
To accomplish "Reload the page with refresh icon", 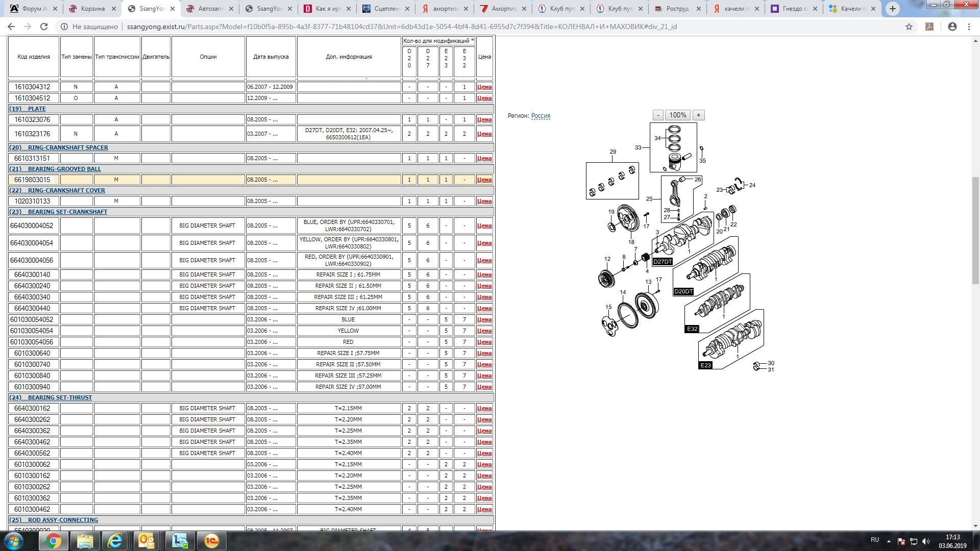I will pyautogui.click(x=44, y=27).
